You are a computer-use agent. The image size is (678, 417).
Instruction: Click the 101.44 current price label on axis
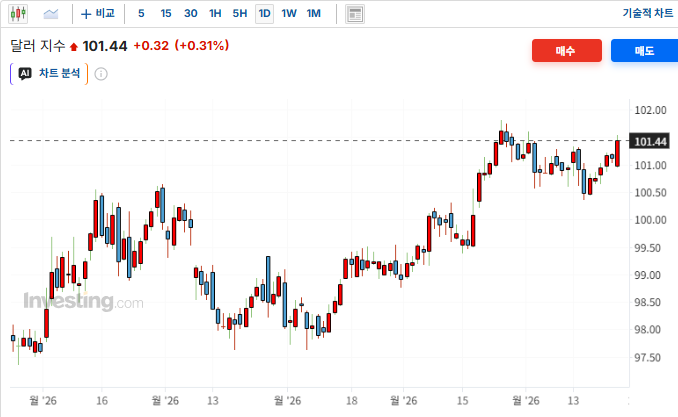click(x=650, y=141)
